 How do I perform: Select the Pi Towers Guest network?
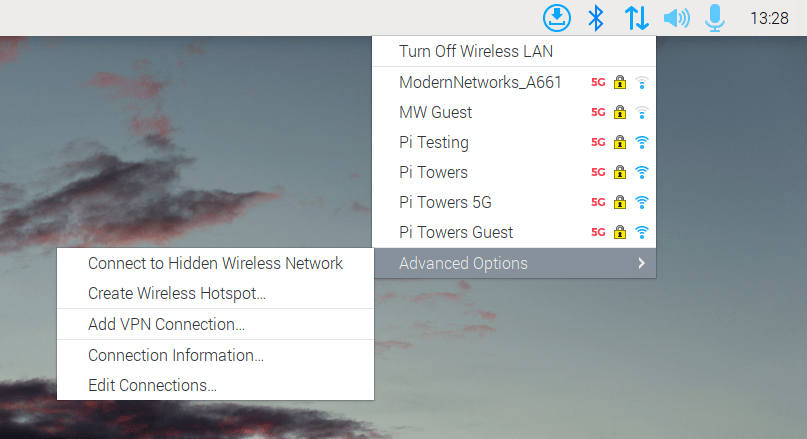click(456, 232)
